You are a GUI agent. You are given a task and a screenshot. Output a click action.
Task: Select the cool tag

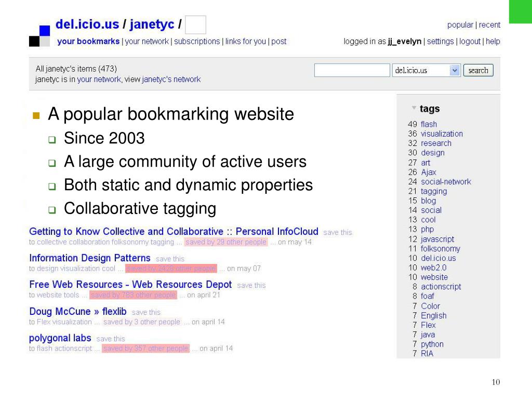coord(428,220)
